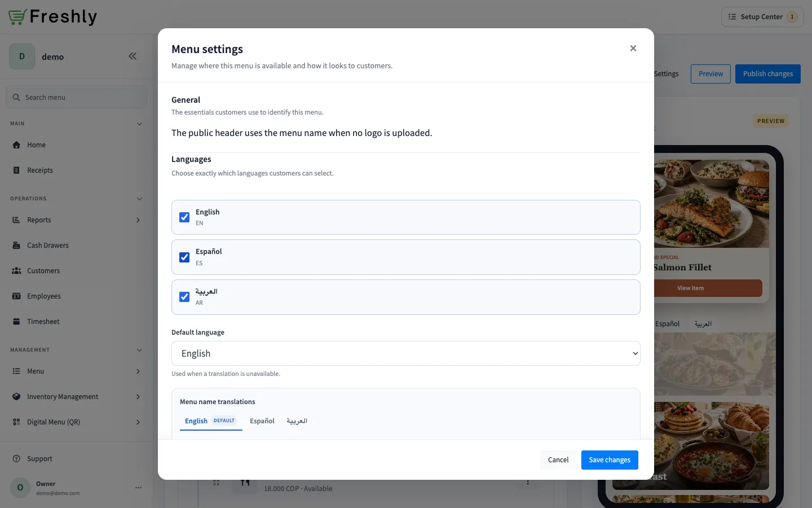
Task: Collapse the MAIN sidebar section
Action: (139, 124)
